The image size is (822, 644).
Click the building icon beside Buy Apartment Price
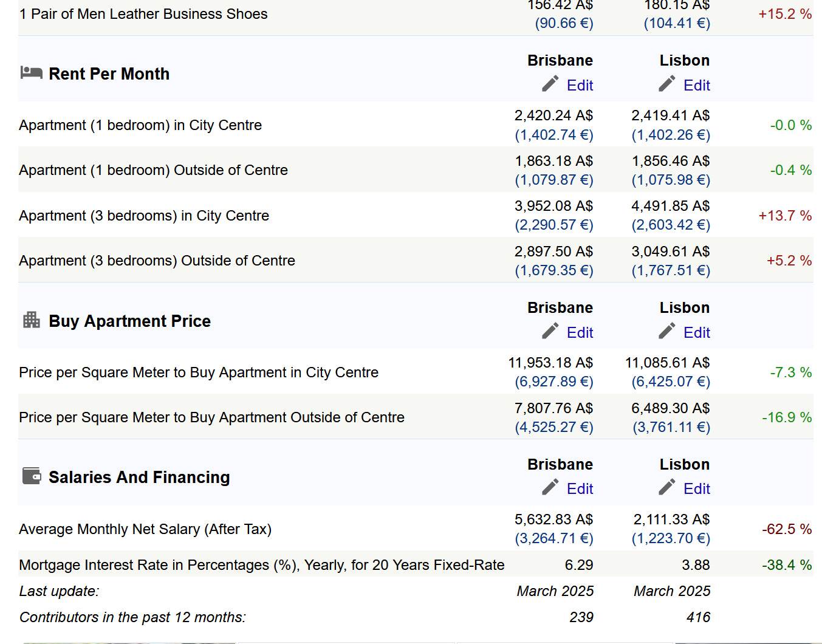32,320
